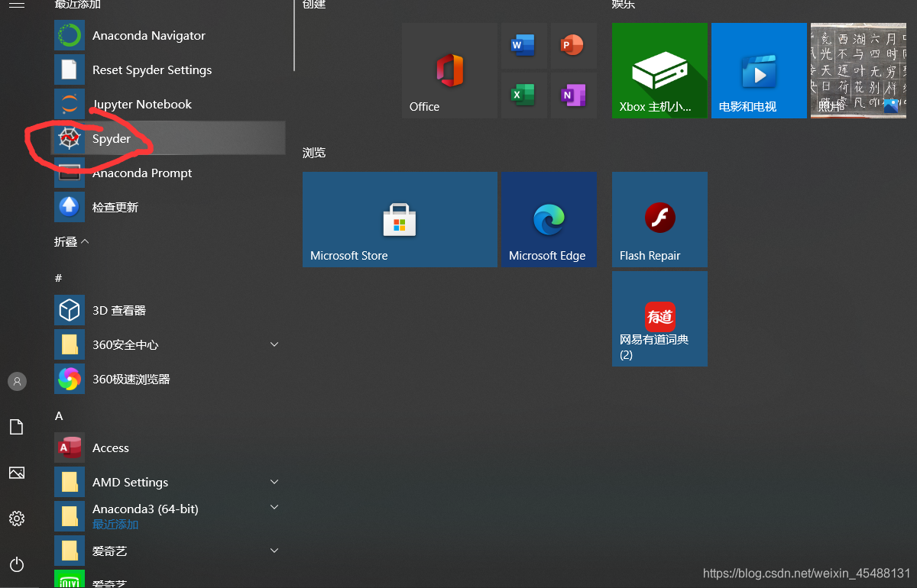This screenshot has width=917, height=588.
Task: Click the 检查更新 blue arrow icon
Action: click(69, 207)
